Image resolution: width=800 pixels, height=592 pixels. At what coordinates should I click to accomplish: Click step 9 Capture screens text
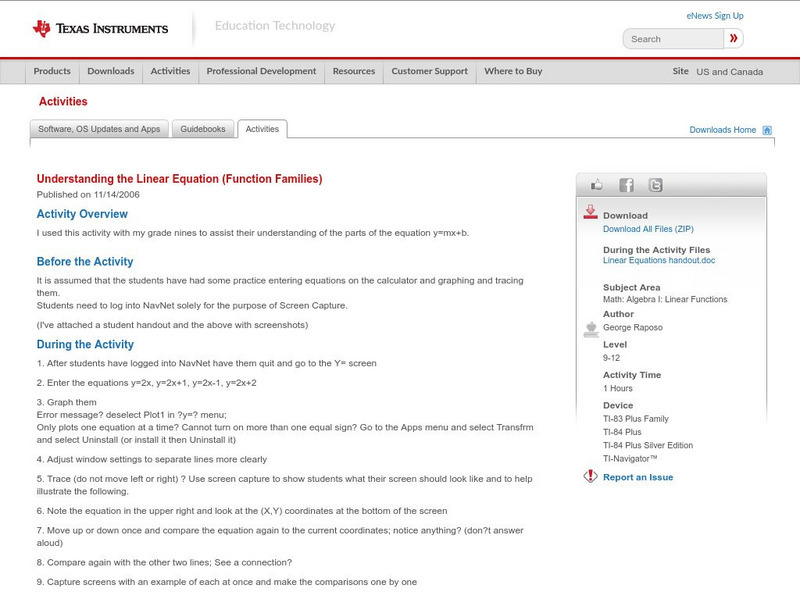tap(227, 582)
